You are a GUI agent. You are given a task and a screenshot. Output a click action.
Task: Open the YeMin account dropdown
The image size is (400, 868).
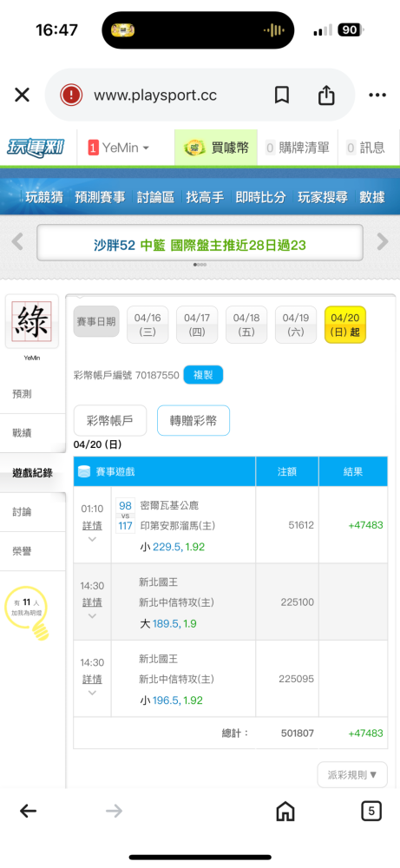118,148
